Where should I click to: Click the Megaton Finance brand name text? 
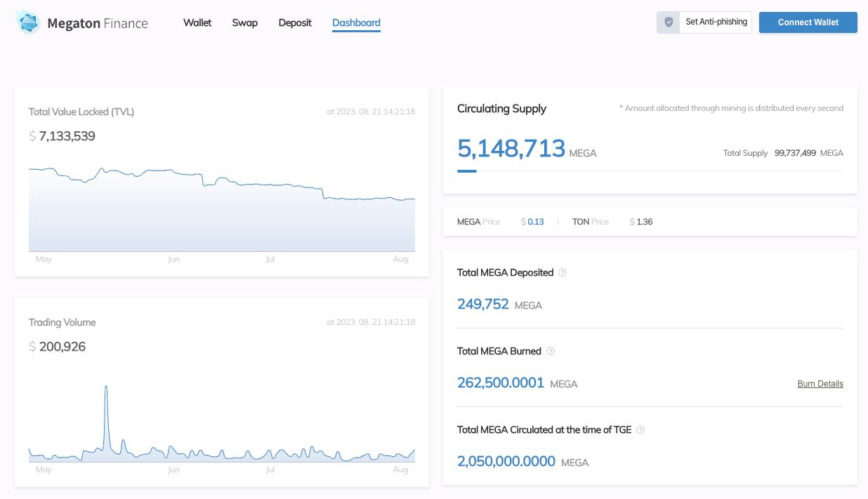(x=97, y=23)
